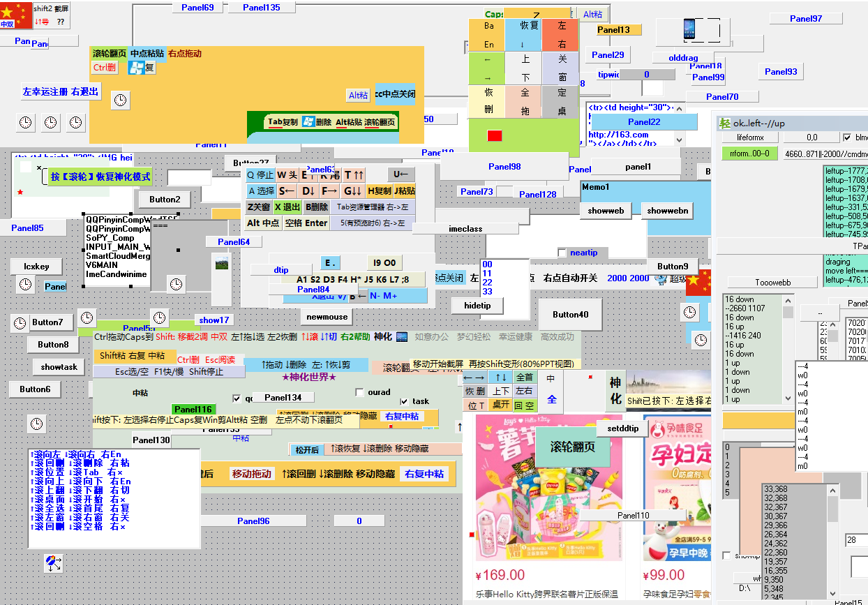
Task: Select the Q 停止 key cell
Action: tap(260, 175)
